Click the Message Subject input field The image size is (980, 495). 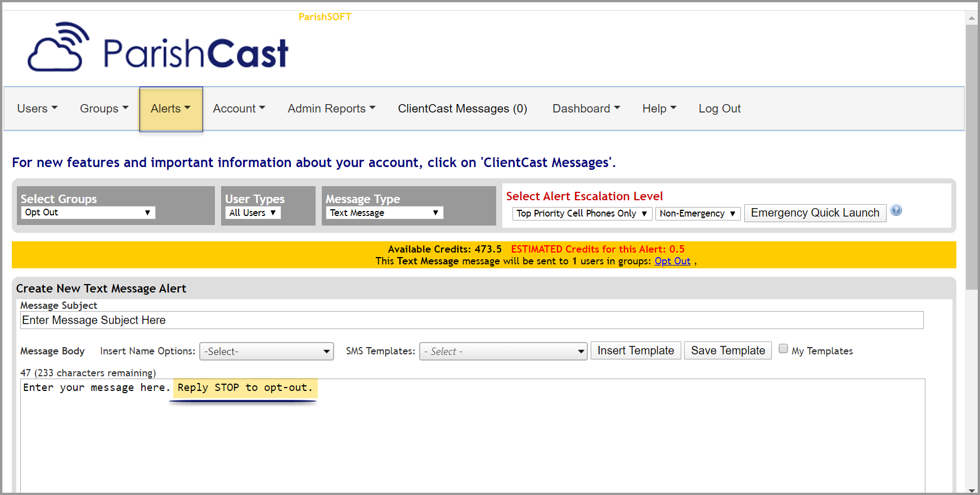[x=472, y=320]
